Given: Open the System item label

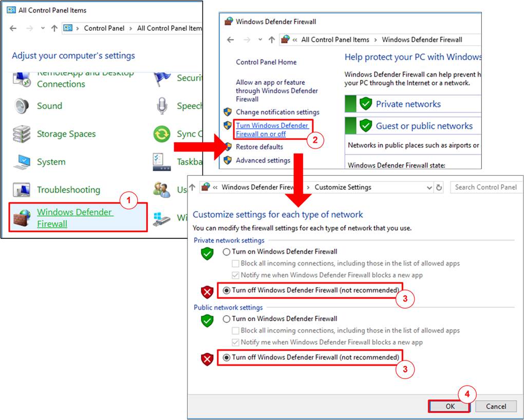Looking at the screenshot, I should [51, 162].
